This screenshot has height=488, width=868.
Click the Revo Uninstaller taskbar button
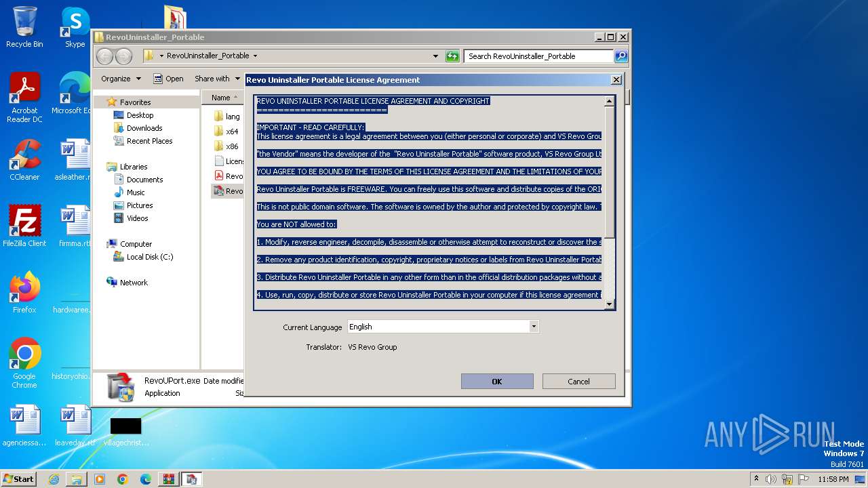click(192, 479)
